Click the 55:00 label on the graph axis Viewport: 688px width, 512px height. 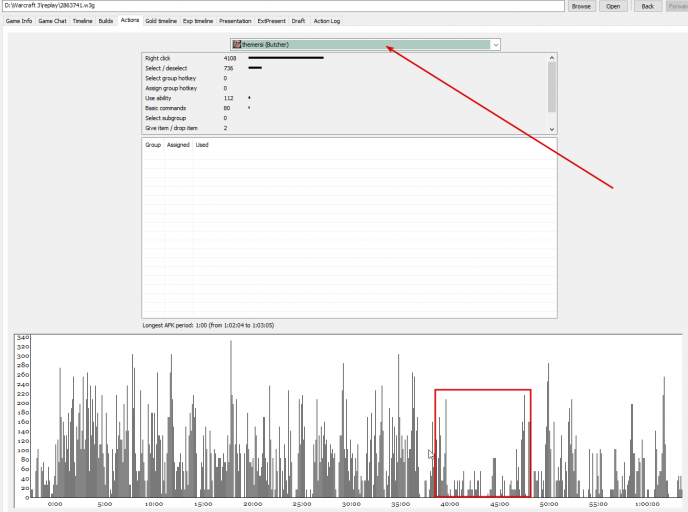tap(598, 504)
